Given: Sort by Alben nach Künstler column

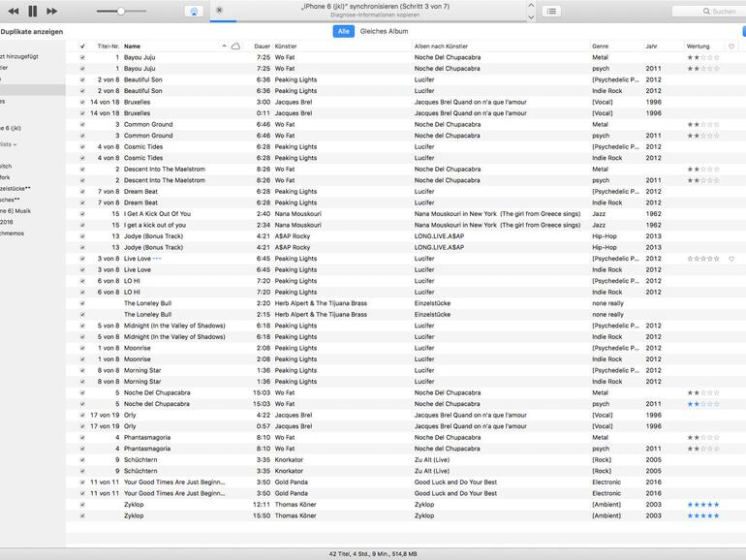Looking at the screenshot, I should (x=441, y=47).
